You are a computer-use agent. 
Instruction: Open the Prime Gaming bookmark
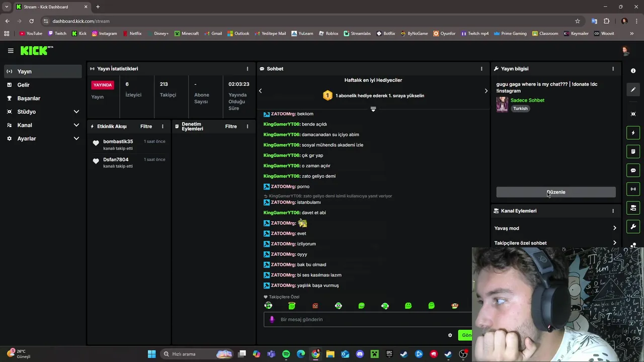click(510, 34)
